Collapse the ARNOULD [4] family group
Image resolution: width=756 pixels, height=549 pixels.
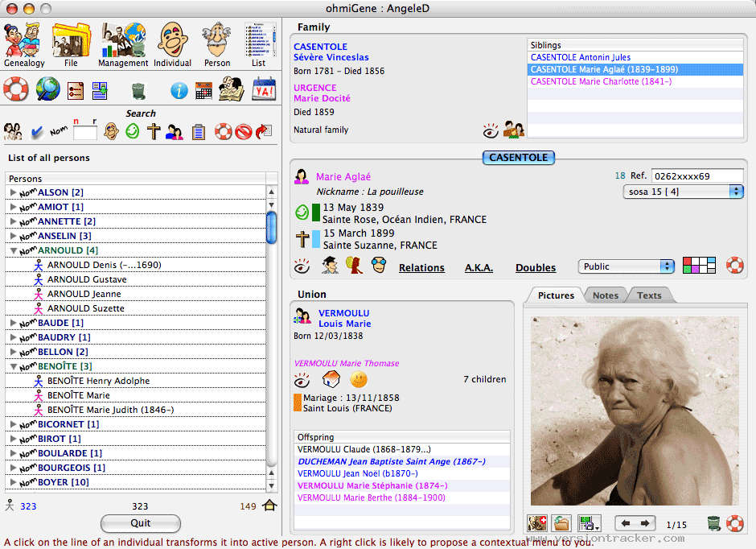tap(13, 250)
